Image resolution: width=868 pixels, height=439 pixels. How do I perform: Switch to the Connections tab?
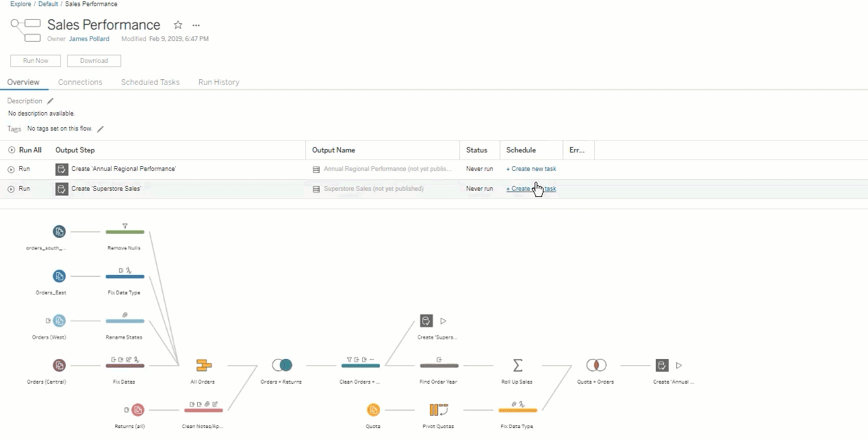(80, 82)
